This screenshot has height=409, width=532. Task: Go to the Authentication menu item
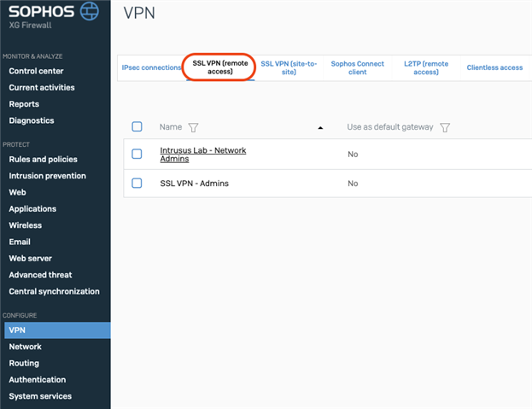tap(38, 379)
